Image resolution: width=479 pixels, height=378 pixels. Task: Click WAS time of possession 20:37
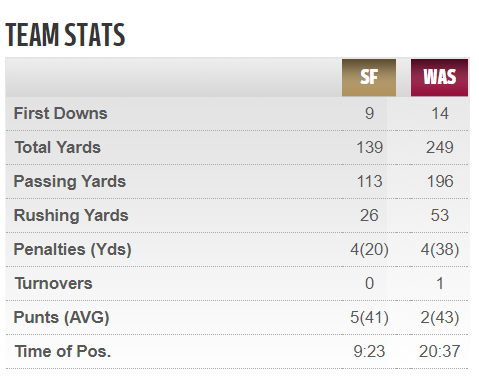click(440, 351)
